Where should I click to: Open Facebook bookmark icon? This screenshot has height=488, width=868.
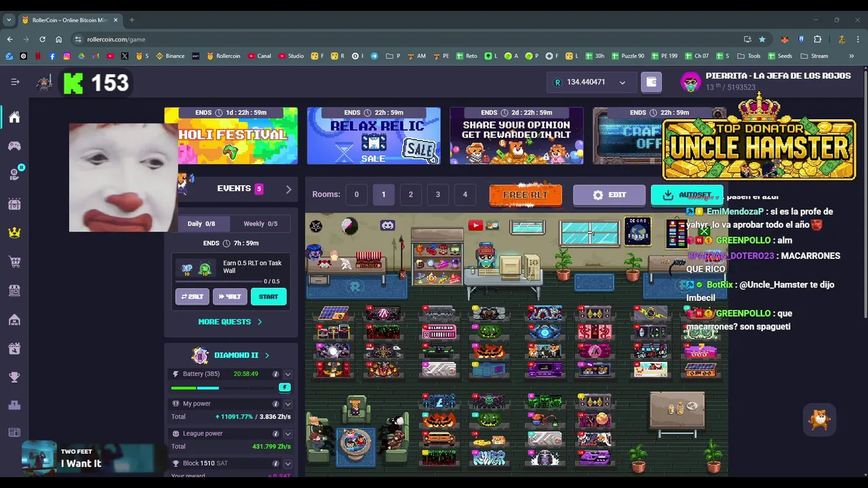point(52,56)
